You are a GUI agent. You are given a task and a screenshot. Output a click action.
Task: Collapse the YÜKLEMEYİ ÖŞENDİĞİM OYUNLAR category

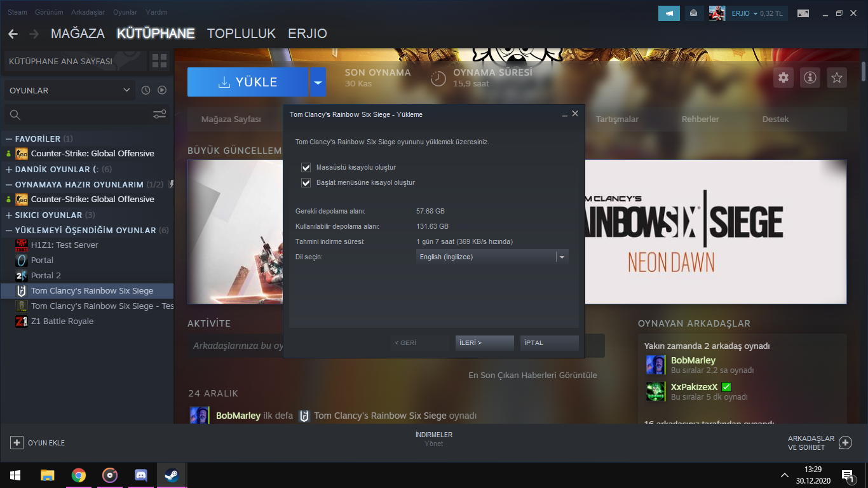coord(9,230)
